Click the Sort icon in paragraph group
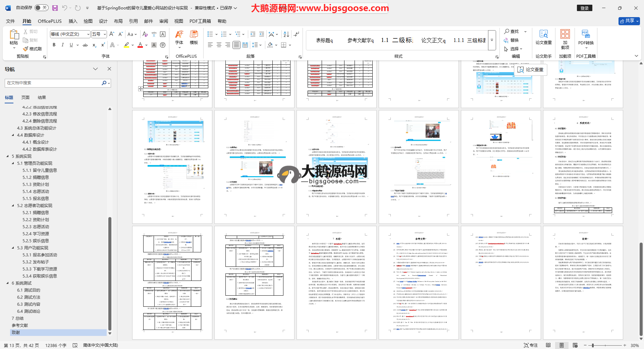644x349 pixels. pyautogui.click(x=286, y=34)
